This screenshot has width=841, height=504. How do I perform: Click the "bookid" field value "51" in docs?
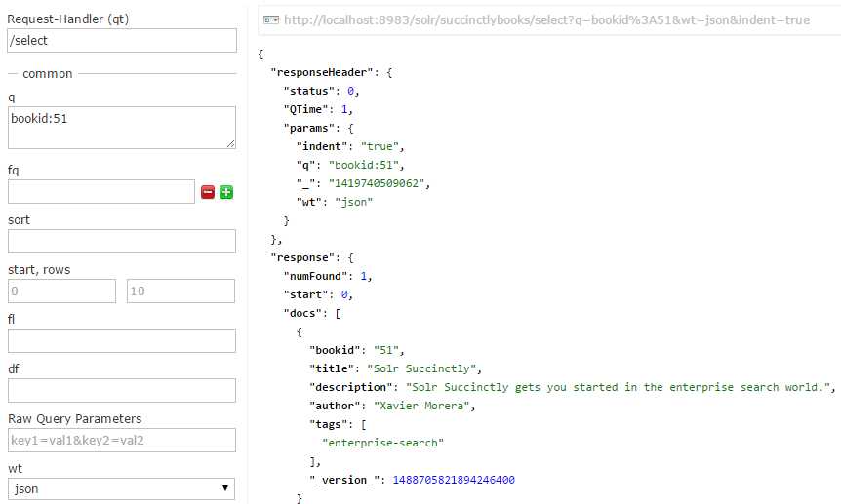pyautogui.click(x=386, y=350)
